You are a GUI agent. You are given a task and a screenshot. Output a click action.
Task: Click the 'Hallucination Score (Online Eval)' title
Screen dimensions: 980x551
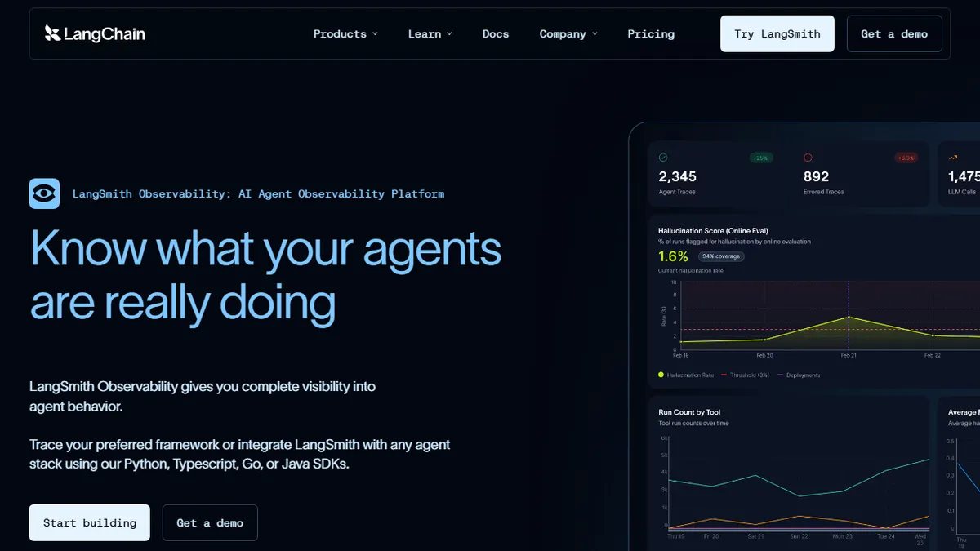(x=713, y=231)
